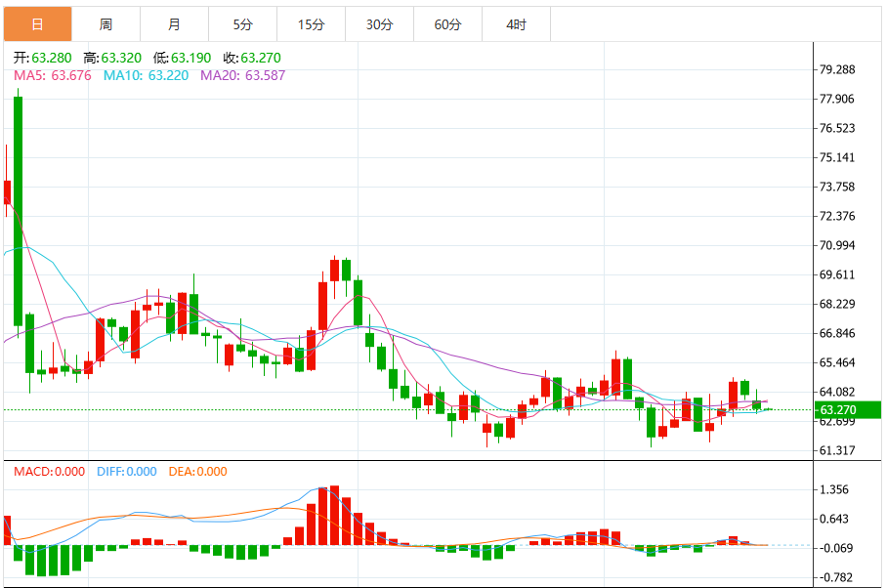
Task: Choose the 15分 timeframe tab
Action: [311, 24]
